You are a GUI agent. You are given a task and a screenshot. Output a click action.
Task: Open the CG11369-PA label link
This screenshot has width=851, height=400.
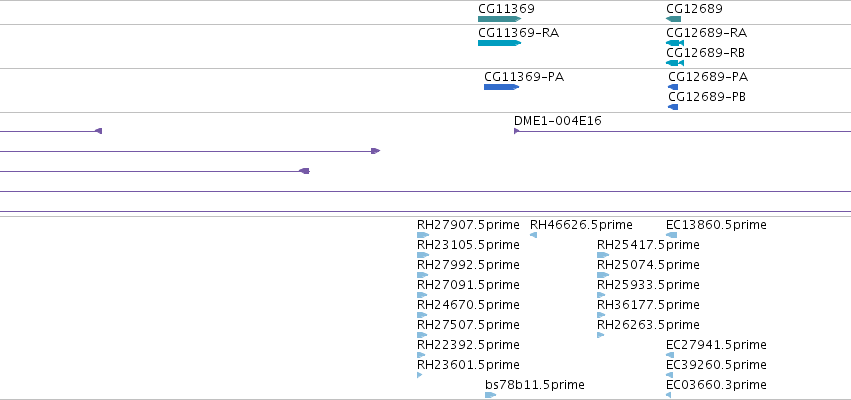click(x=524, y=77)
